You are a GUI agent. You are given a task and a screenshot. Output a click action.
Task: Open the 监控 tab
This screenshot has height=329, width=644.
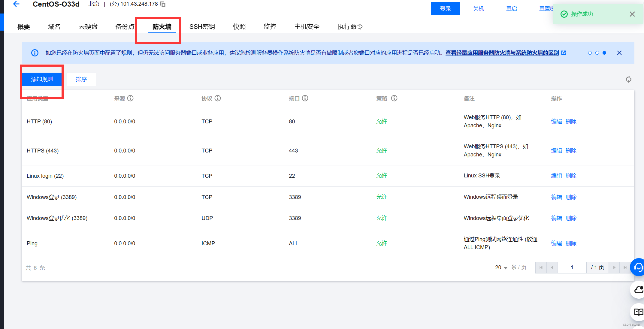pyautogui.click(x=270, y=27)
